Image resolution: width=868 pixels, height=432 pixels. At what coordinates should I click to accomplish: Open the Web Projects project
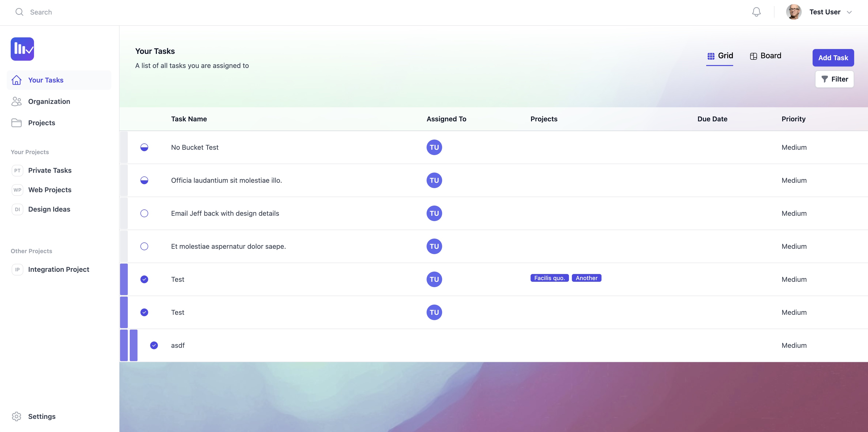(50, 190)
